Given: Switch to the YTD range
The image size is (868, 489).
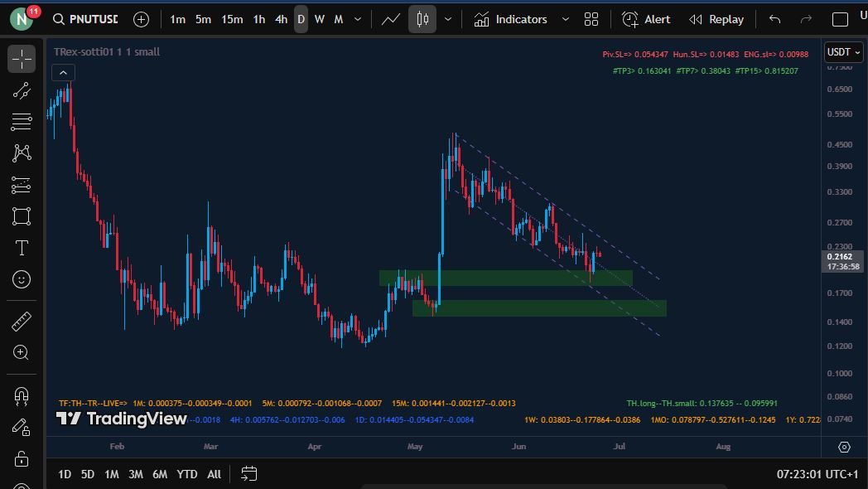Looking at the screenshot, I should 187,474.
